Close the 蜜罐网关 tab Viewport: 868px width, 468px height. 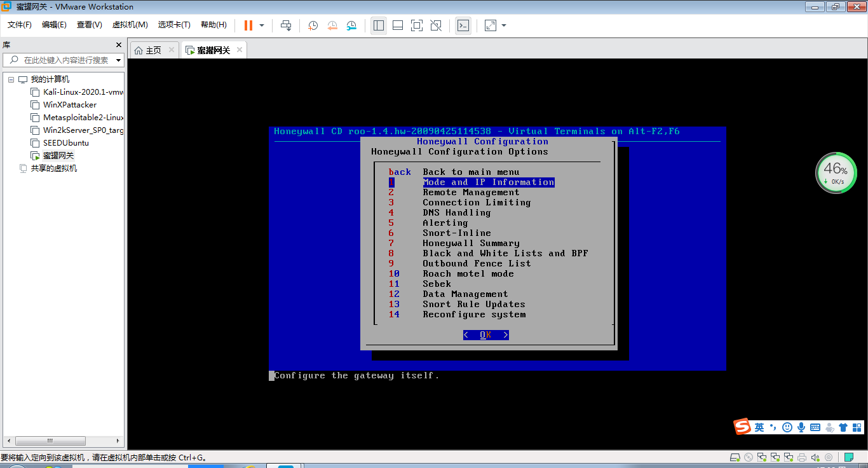click(240, 50)
